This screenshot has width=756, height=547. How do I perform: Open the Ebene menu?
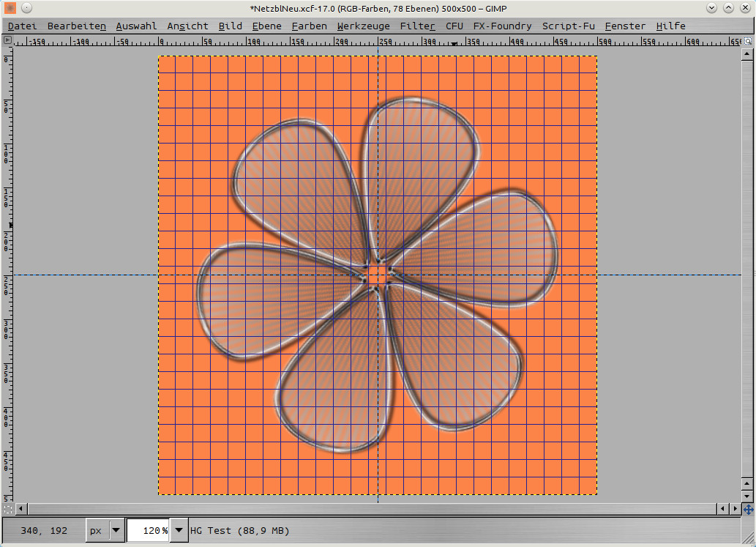pyautogui.click(x=266, y=26)
